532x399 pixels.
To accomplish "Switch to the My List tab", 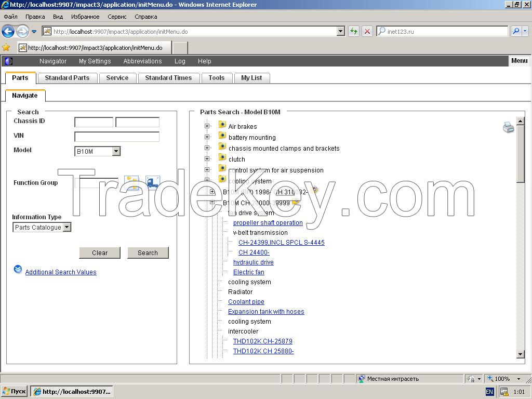I will pos(251,78).
